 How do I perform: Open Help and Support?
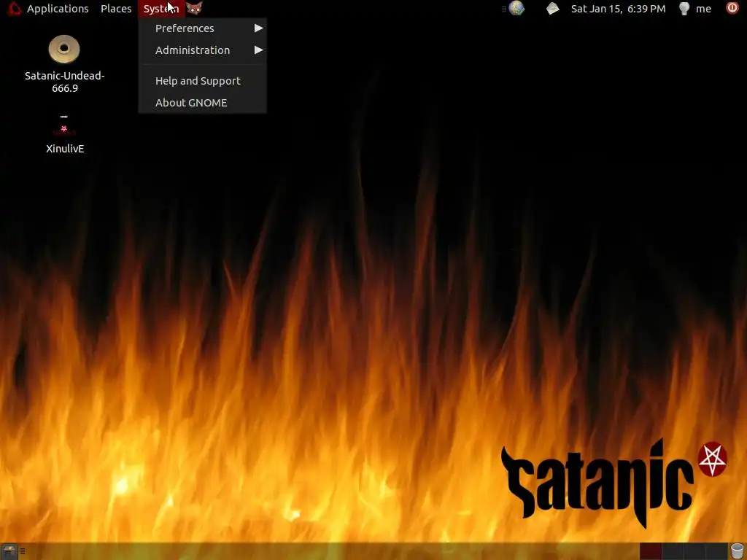[203, 81]
